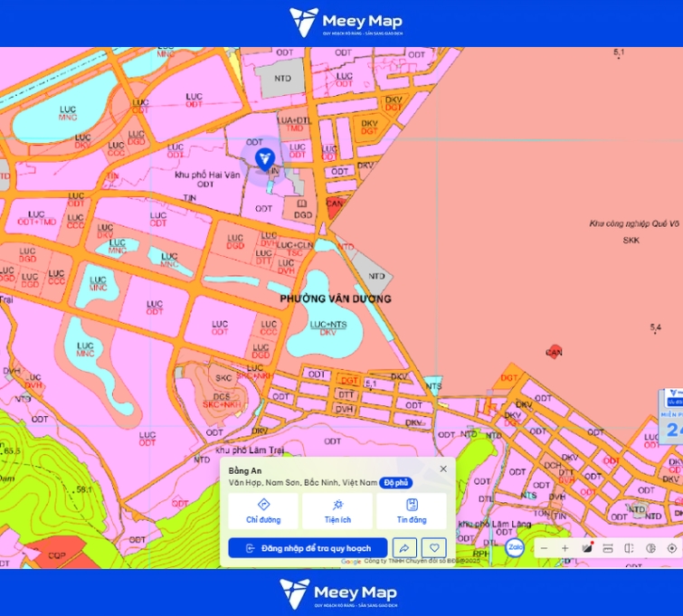
Task: Click the khu phố Lãm Làng label
Action: 495,524
